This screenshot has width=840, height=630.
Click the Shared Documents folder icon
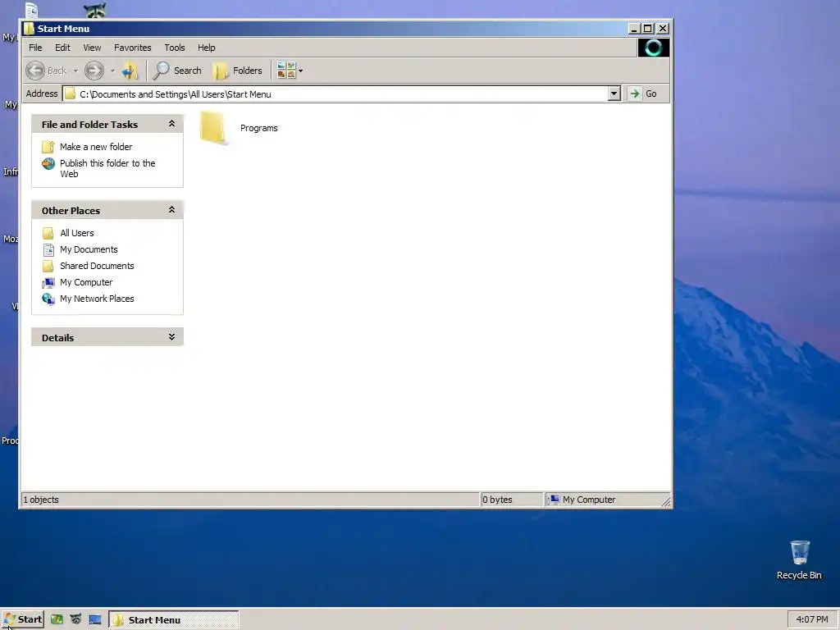tap(48, 266)
